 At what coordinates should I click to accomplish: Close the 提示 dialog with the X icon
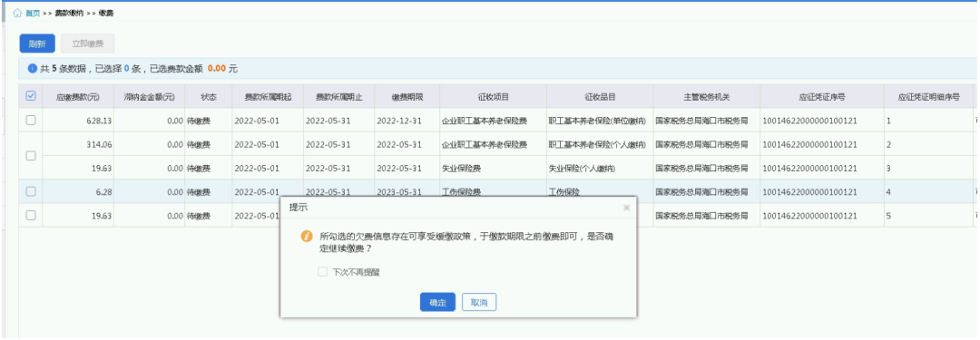626,208
